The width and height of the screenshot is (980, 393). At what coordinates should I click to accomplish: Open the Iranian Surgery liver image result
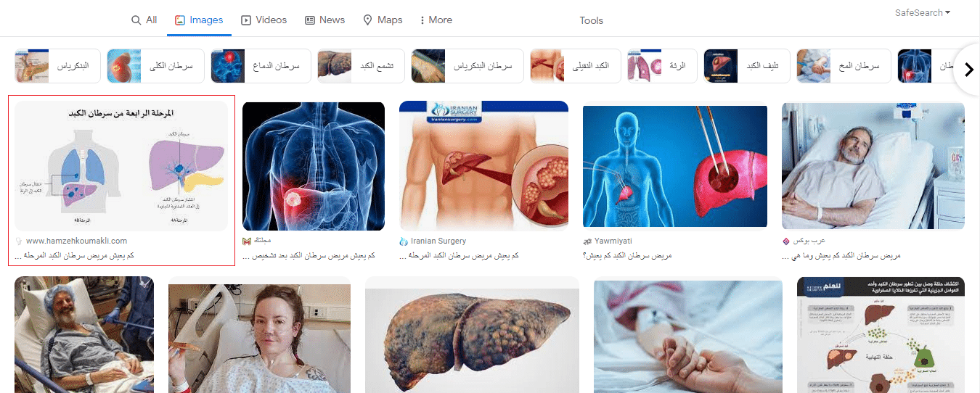point(483,165)
